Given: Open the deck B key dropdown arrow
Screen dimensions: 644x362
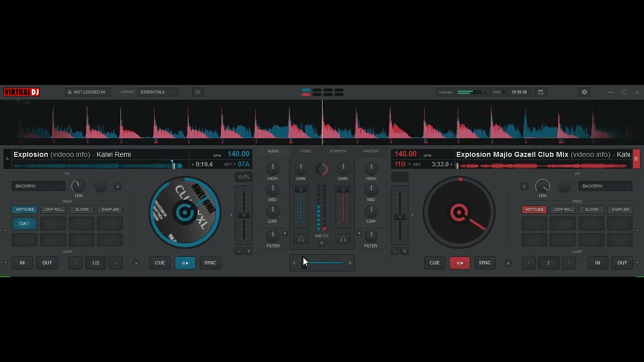Looking at the screenshot, I should (410, 164).
